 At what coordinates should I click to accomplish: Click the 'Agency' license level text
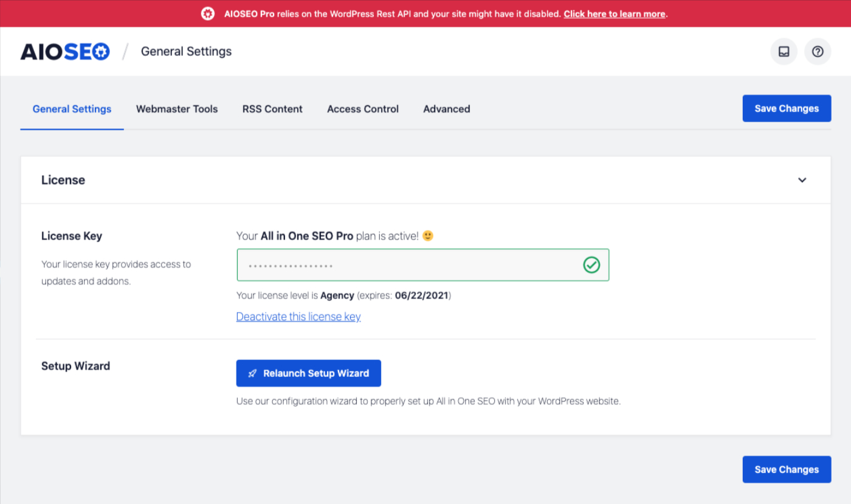[x=337, y=295]
